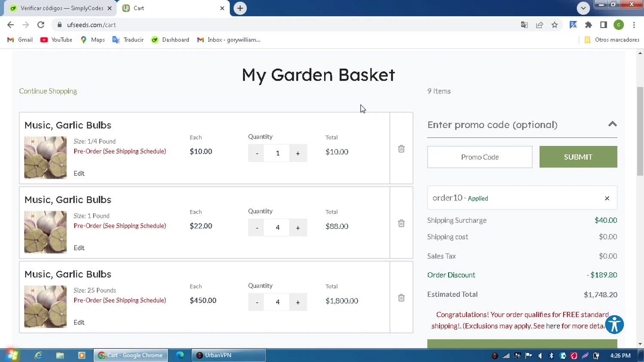Screen dimensions: 644x362
Task: Decrease quantity of 1/4 Pound garlic
Action: coord(257,153)
